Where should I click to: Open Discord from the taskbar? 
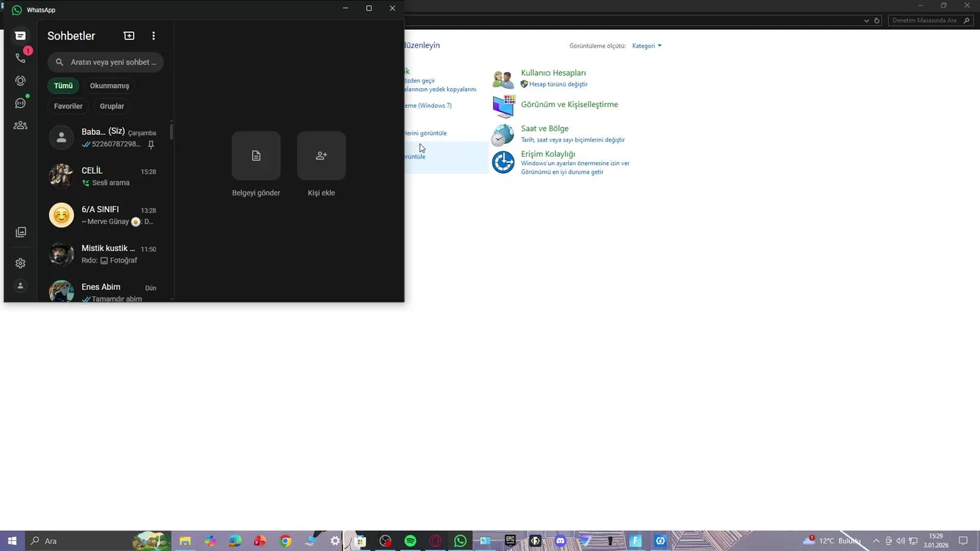click(560, 541)
